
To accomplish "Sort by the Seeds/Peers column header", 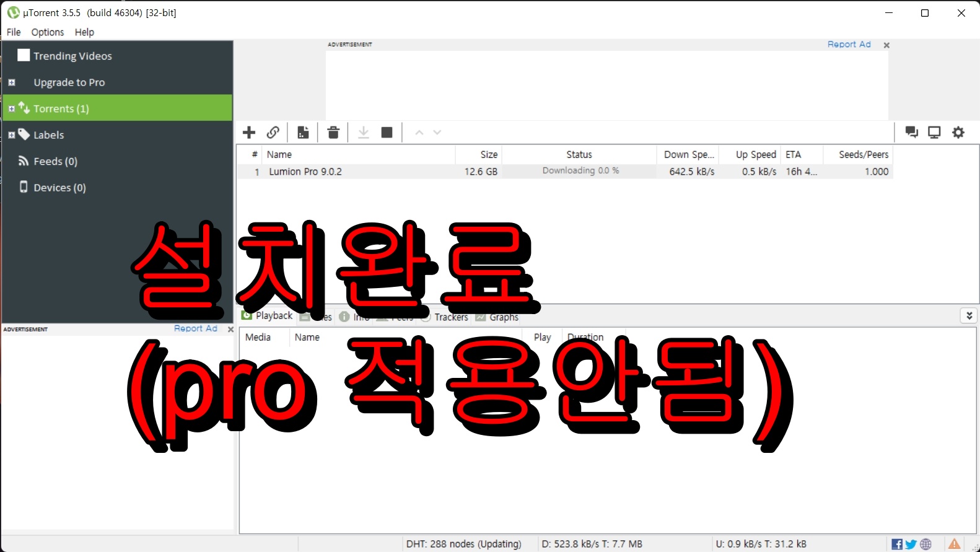I will coord(858,154).
